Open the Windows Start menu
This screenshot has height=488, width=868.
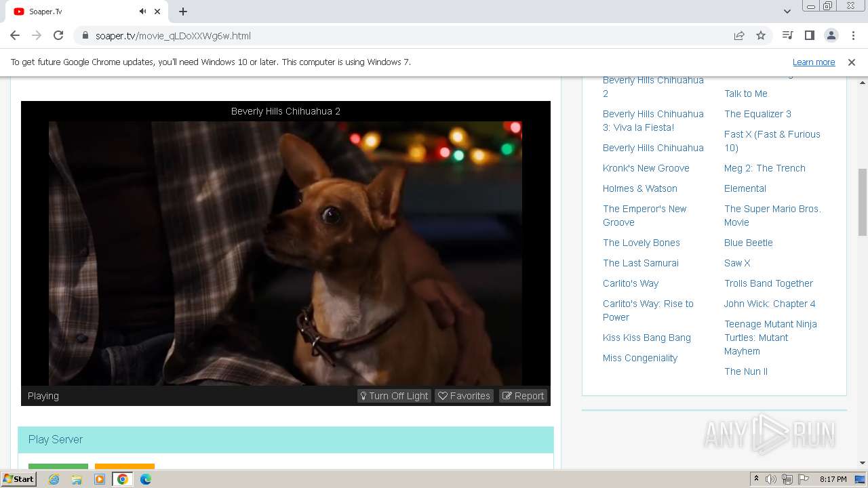pyautogui.click(x=18, y=479)
